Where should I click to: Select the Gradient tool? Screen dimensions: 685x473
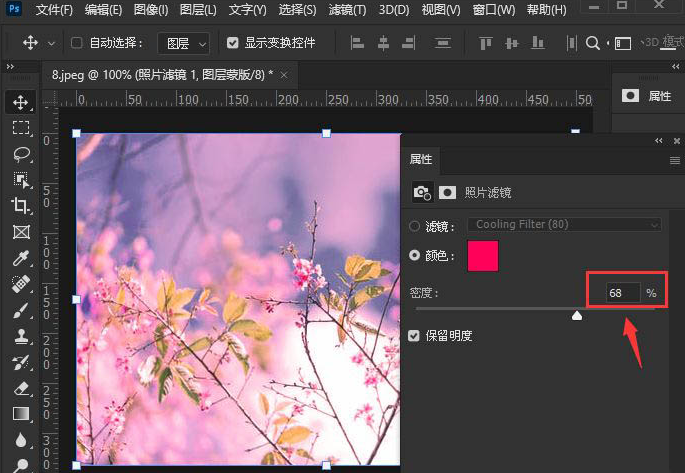(21, 413)
